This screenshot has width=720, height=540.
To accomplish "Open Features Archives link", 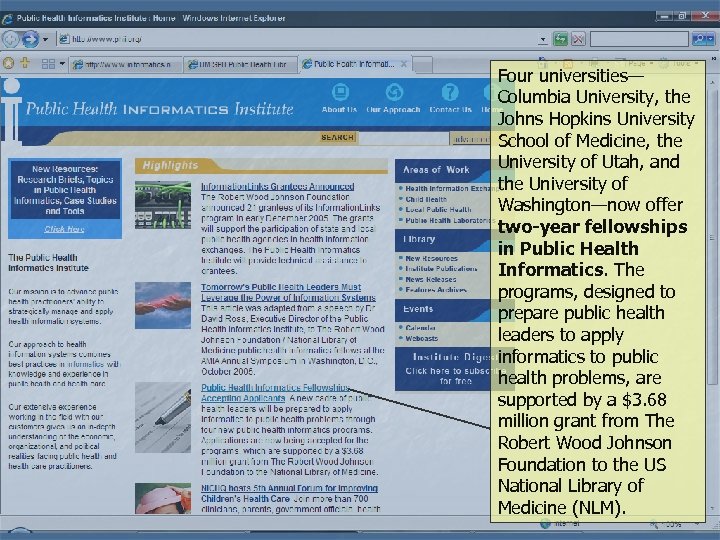I will [x=436, y=290].
